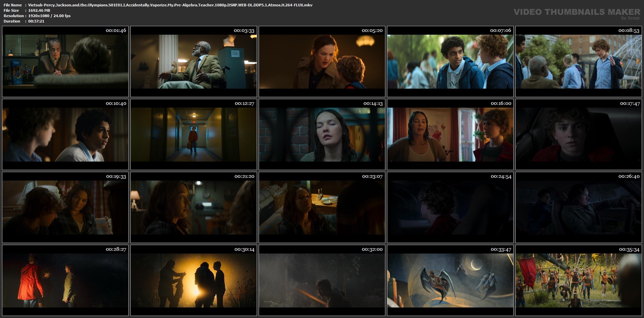Select the thumbnail stamped 00:08:53
Image resolution: width=644 pixels, height=318 pixels.
pos(578,62)
